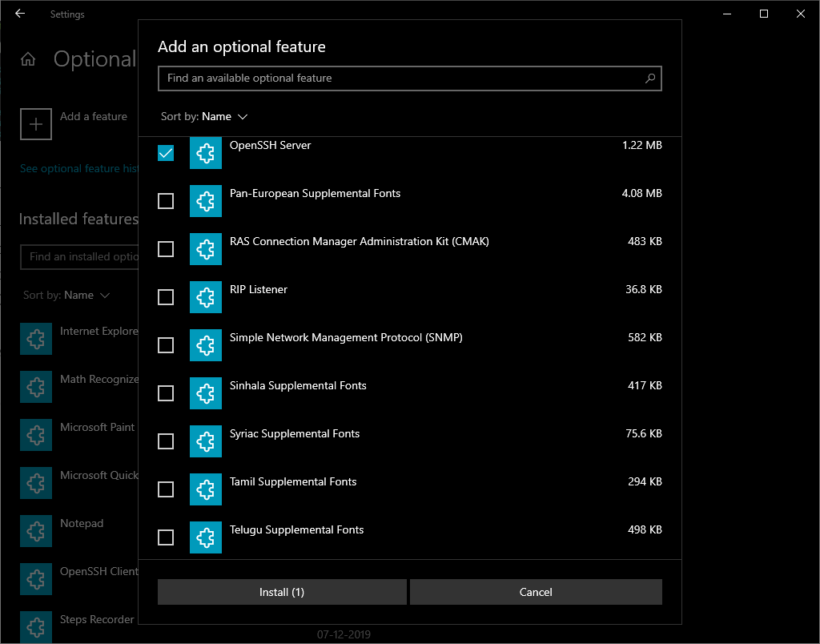Click the RAS Connection Manager Administration Kit name
The image size is (820, 644).
pyautogui.click(x=360, y=242)
